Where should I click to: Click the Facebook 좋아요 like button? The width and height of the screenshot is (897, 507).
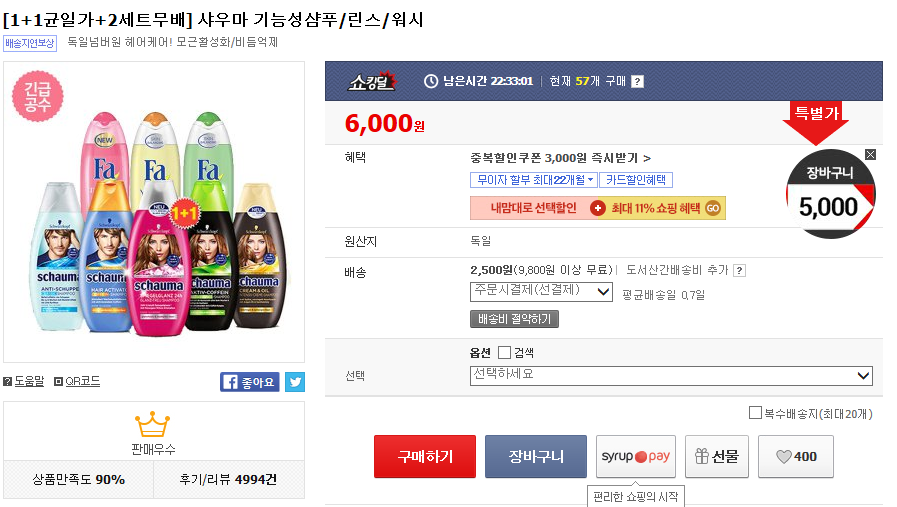(x=249, y=381)
